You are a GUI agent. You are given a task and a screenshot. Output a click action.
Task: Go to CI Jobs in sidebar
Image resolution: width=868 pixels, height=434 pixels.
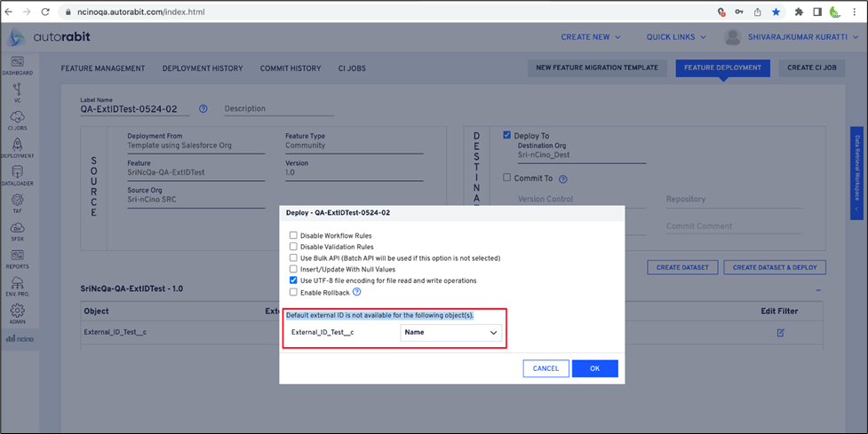(17, 118)
